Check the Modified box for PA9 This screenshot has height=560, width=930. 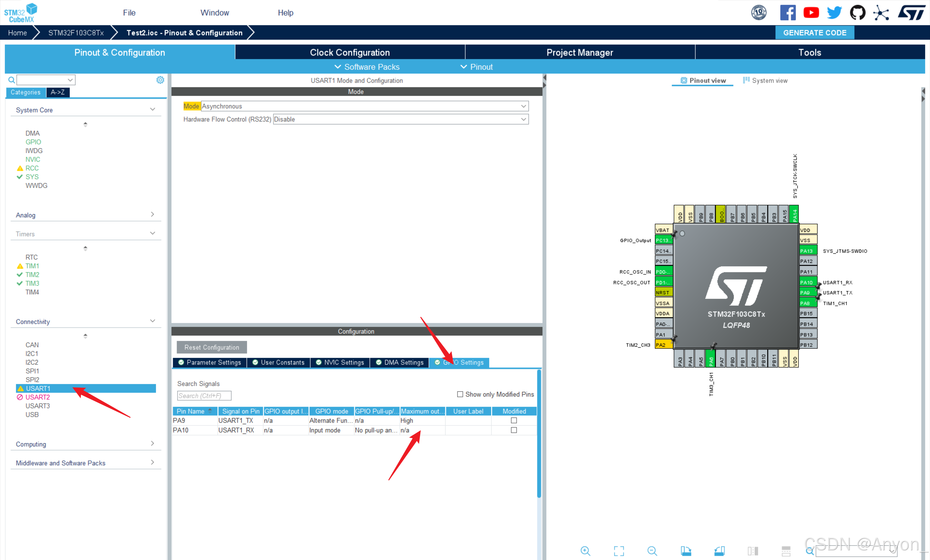tap(514, 420)
